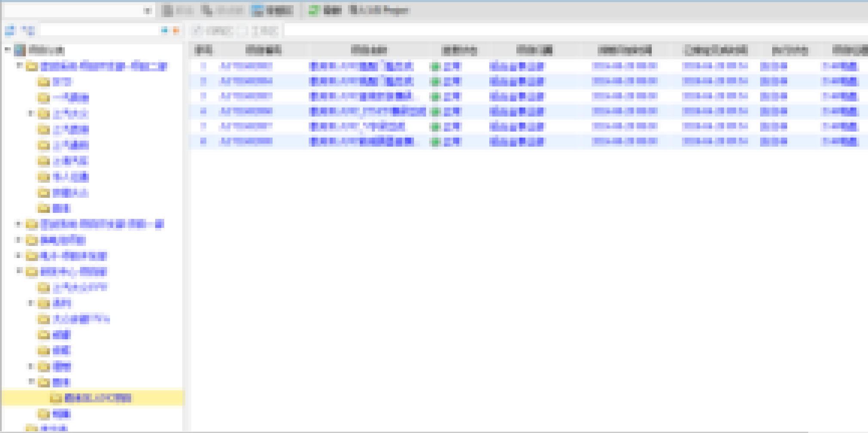
Task: Click the small blue icon beside the tree search field
Action: coord(164,31)
